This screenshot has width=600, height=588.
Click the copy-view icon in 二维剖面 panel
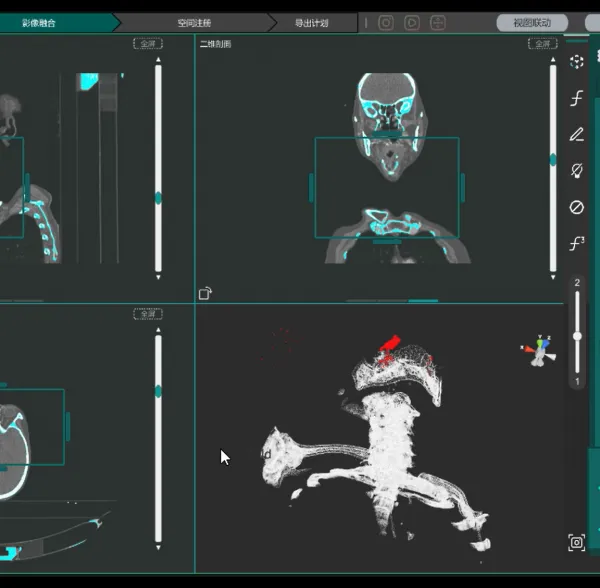pos(205,293)
